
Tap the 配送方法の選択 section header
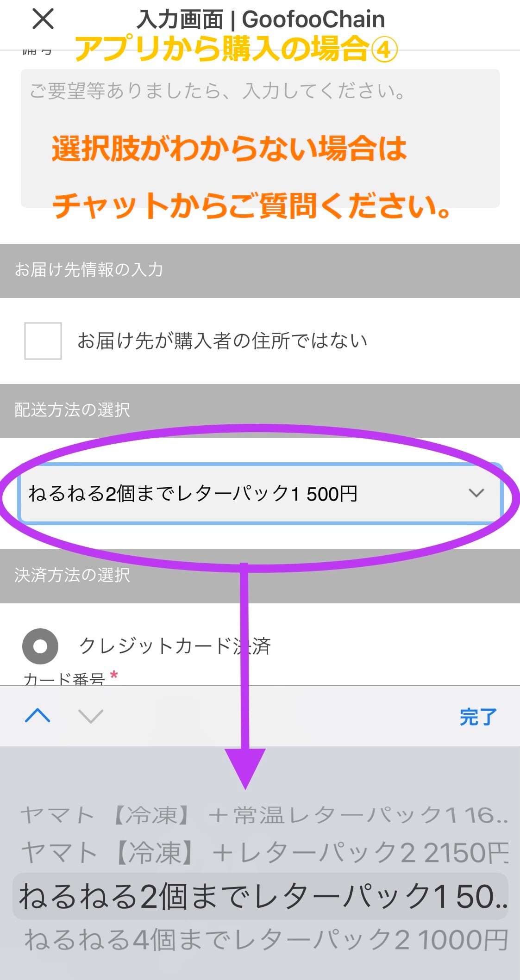(x=72, y=410)
